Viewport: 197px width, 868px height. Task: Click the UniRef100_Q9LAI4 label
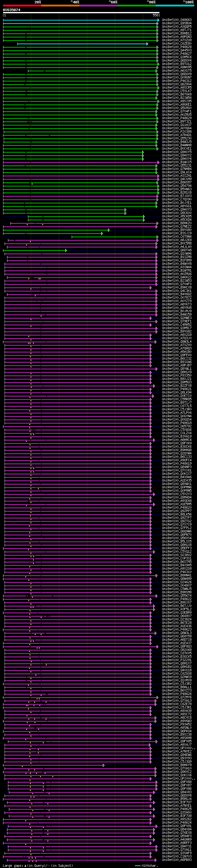(177, 172)
